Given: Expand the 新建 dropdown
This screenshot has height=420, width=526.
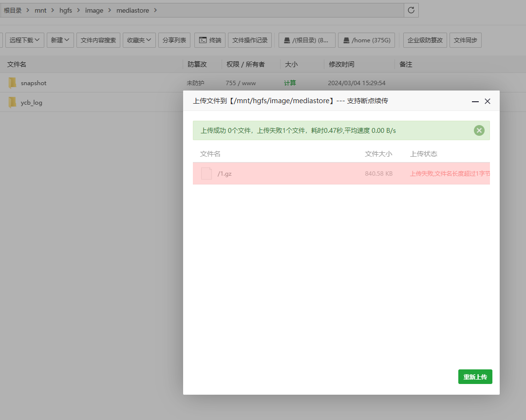Looking at the screenshot, I should point(60,40).
